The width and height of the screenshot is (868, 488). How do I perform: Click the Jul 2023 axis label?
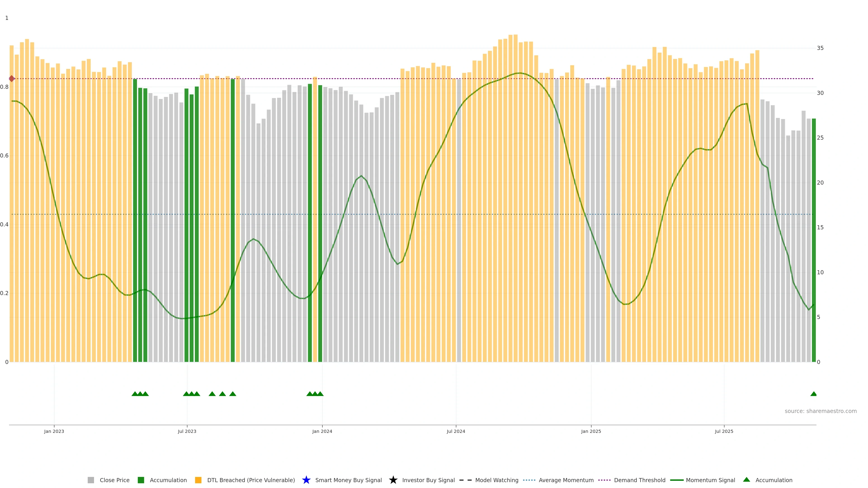click(187, 431)
